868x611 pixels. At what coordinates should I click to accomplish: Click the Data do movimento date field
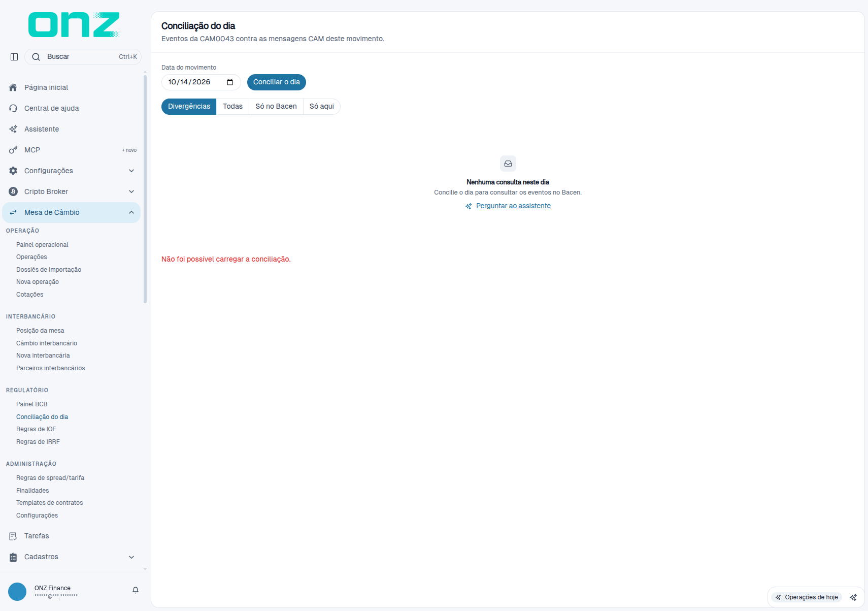201,82
